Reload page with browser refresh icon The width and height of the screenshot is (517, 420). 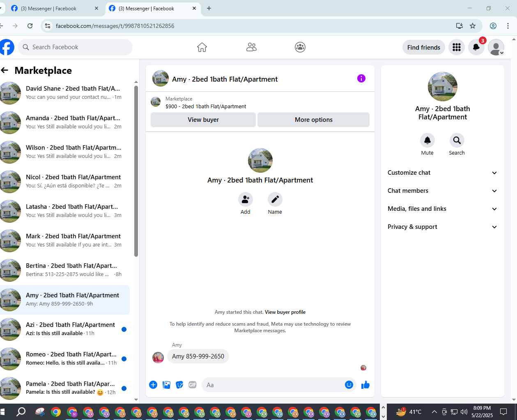pyautogui.click(x=30, y=26)
